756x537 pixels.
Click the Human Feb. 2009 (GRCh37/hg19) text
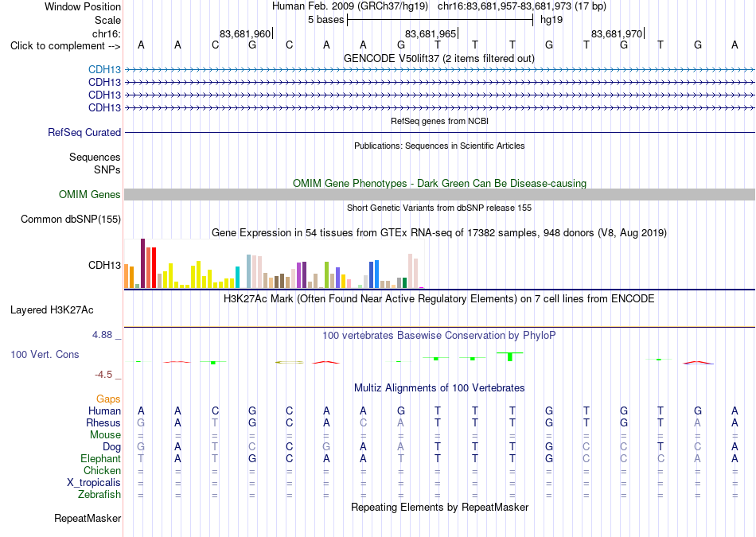350,6
